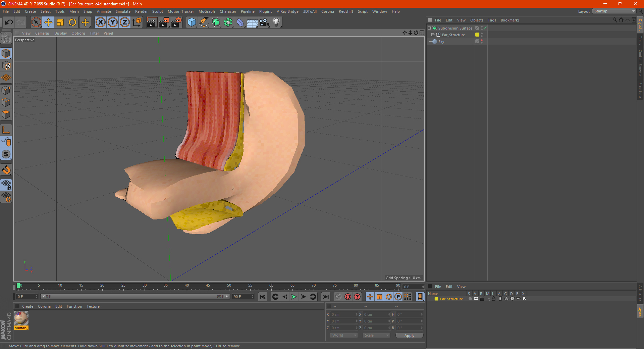644x349 pixels.
Task: Switch to Points mode
Action: coord(6,90)
